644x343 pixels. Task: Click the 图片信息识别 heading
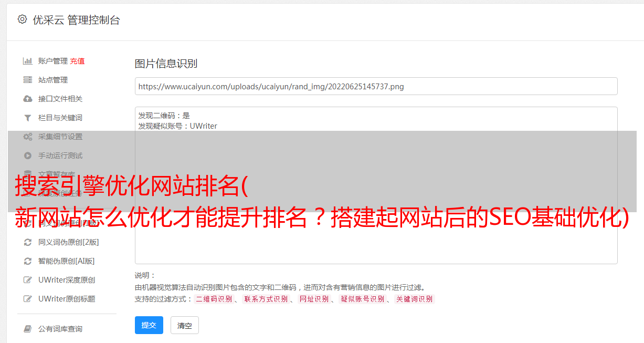coord(166,64)
